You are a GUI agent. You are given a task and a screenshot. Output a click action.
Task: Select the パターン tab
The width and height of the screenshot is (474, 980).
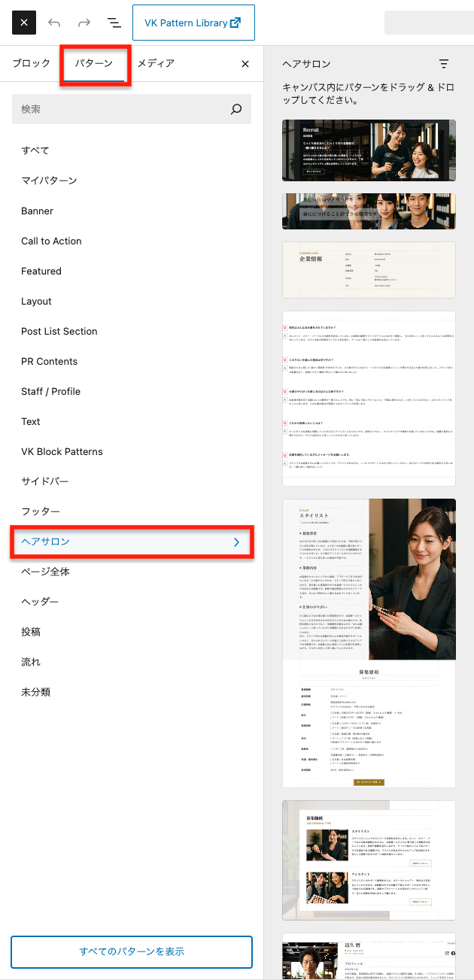[x=94, y=64]
